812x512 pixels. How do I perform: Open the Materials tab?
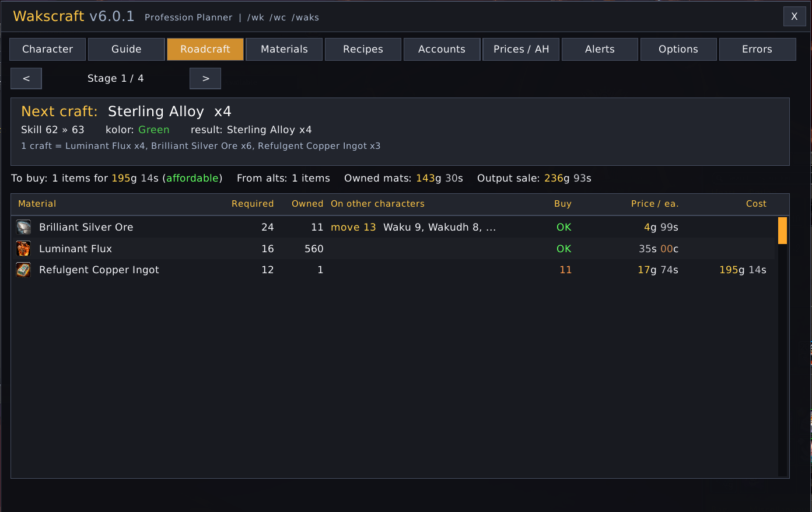tap(284, 49)
